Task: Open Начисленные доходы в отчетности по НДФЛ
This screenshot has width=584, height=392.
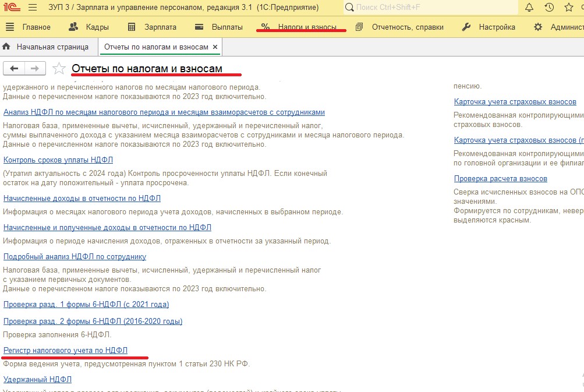Action: point(82,198)
